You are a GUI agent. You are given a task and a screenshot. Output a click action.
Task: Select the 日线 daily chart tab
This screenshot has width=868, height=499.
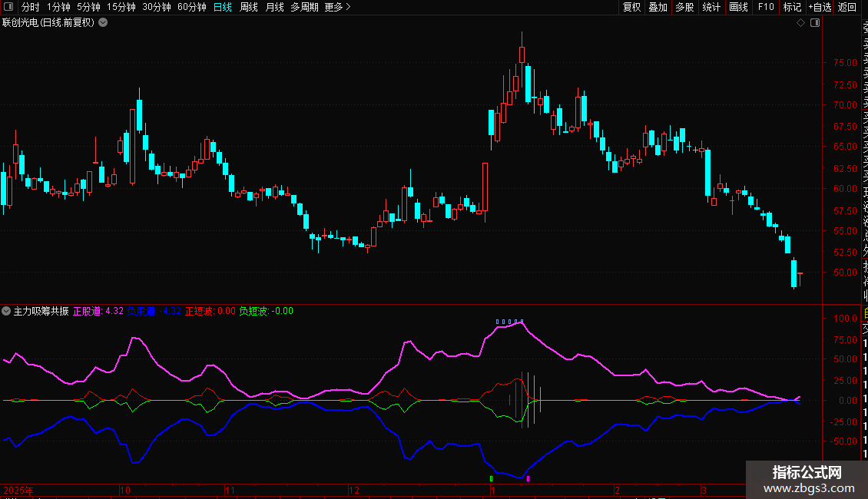(x=223, y=7)
